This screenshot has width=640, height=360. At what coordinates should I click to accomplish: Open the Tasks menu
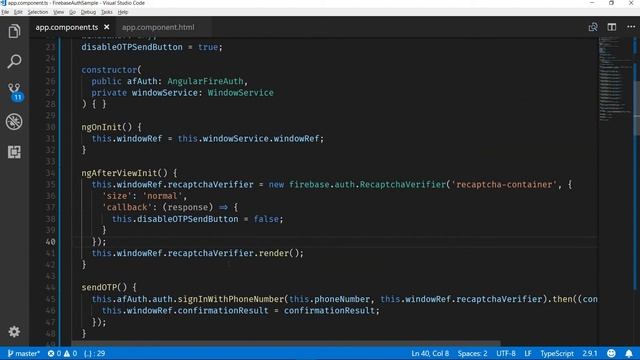click(x=107, y=12)
